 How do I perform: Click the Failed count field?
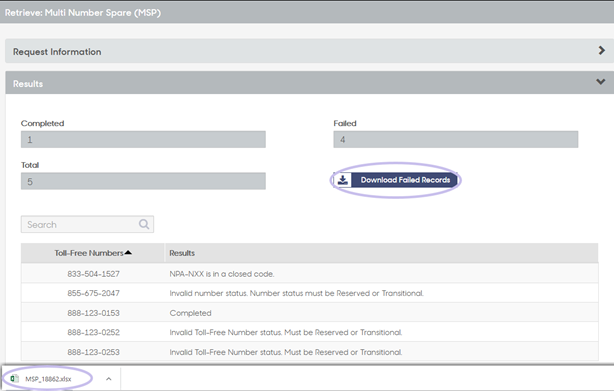[x=455, y=139]
